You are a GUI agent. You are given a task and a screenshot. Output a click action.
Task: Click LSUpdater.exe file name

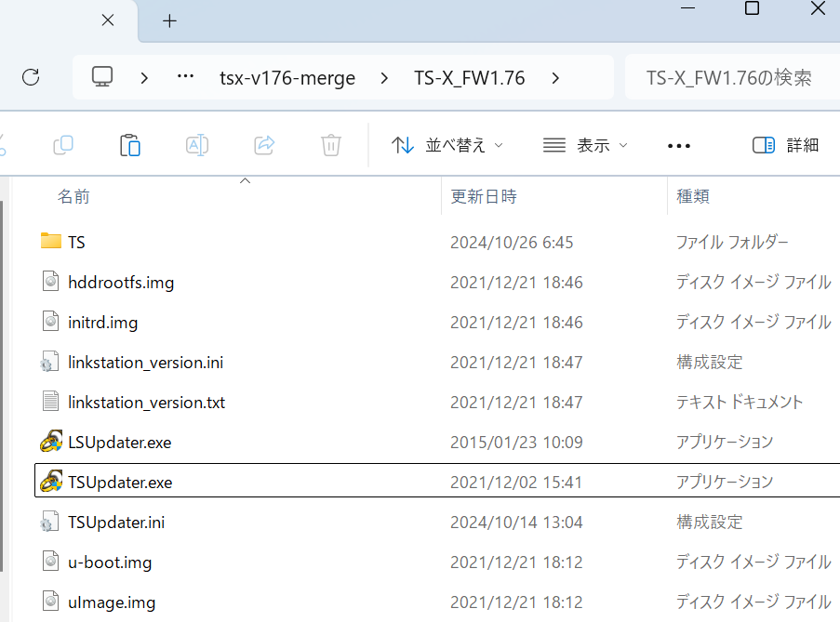(119, 443)
